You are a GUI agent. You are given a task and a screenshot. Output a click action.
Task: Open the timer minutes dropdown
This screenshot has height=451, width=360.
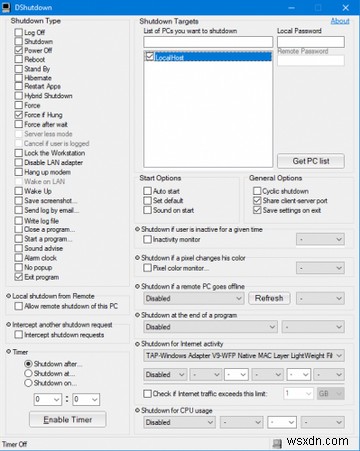(x=86, y=399)
